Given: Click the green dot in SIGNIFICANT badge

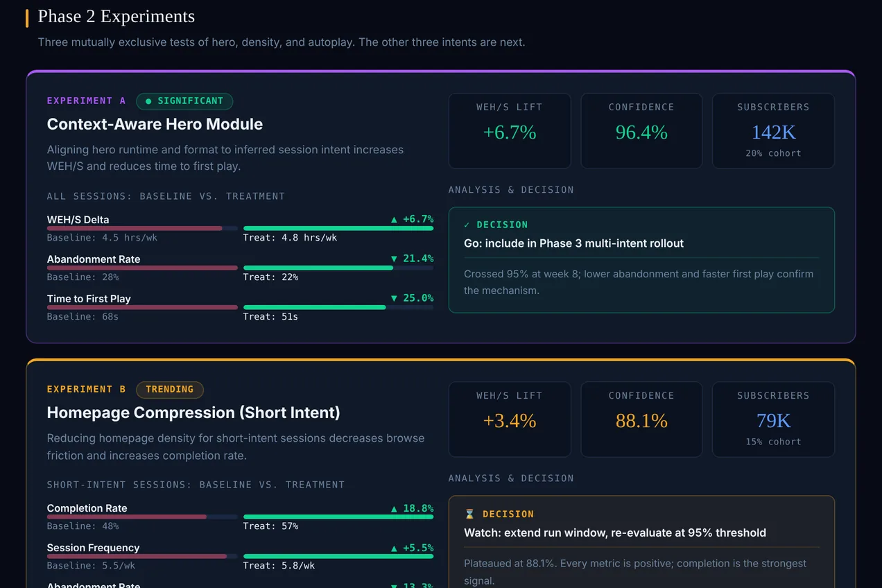Looking at the screenshot, I should (148, 101).
